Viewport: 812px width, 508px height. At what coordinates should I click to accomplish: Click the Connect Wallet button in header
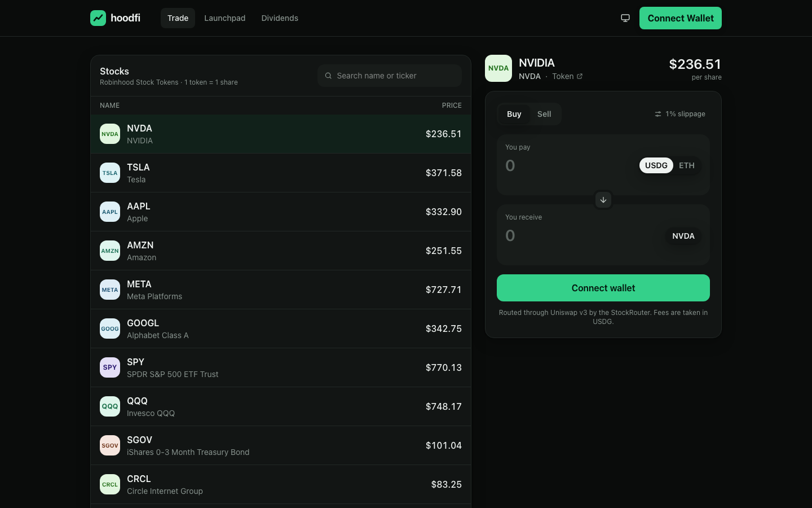click(681, 18)
